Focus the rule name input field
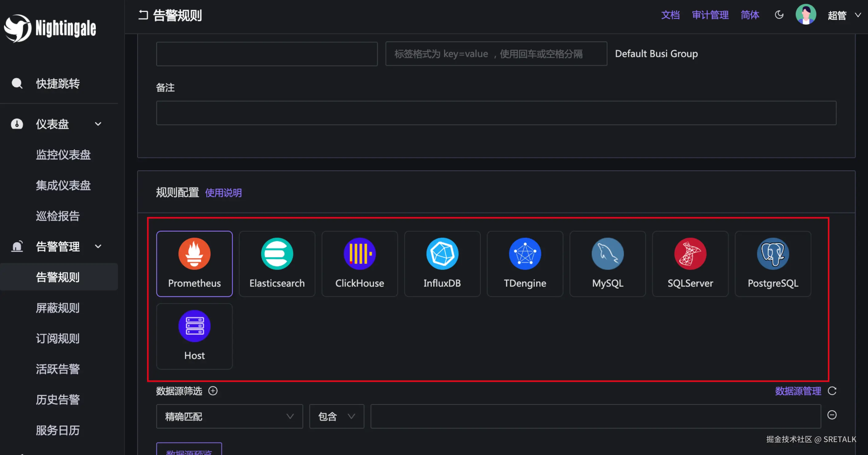 (267, 54)
